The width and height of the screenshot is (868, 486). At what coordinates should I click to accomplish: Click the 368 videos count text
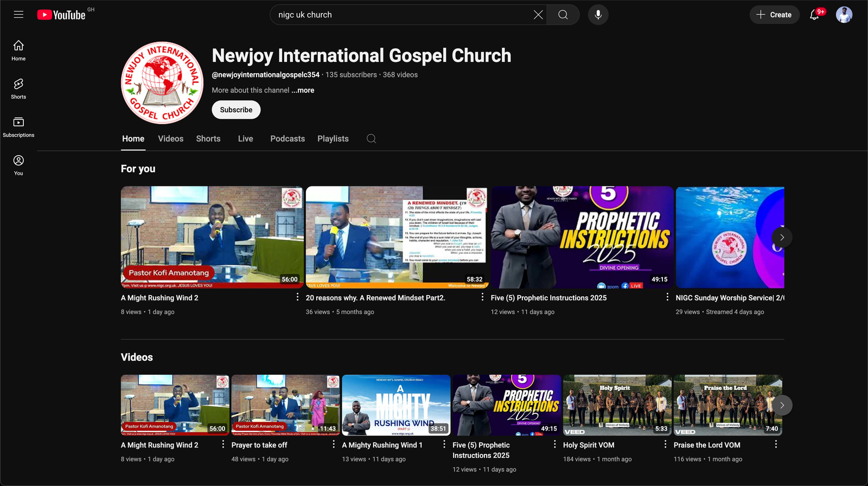pos(400,75)
